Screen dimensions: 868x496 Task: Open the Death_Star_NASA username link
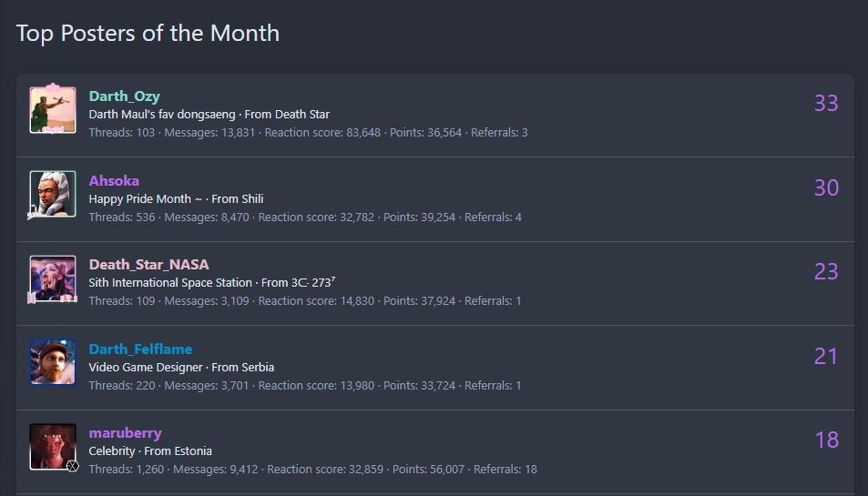click(148, 265)
